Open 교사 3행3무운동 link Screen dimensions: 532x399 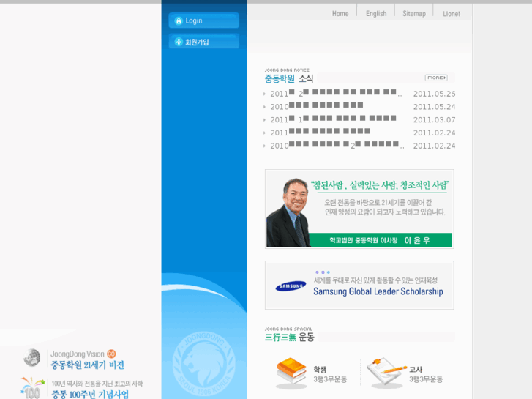coord(425,374)
